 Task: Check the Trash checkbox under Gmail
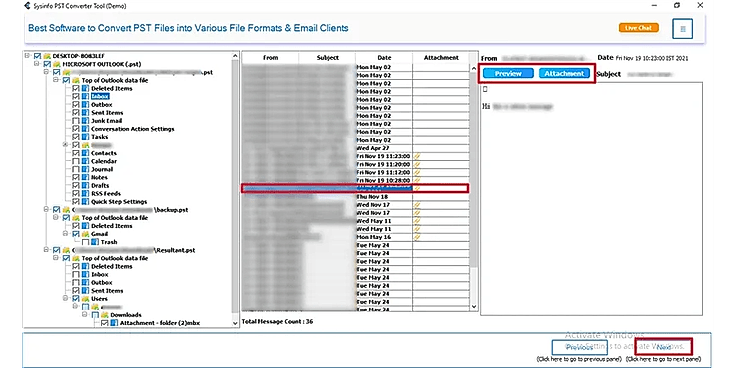pos(85,242)
